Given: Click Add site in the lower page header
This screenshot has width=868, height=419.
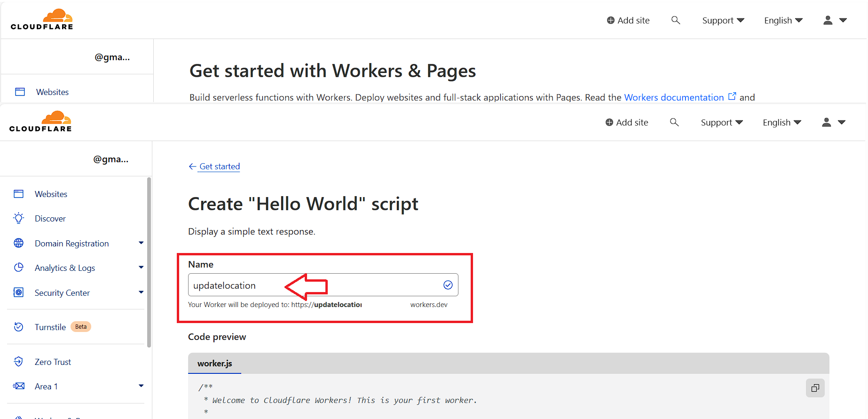Looking at the screenshot, I should pyautogui.click(x=627, y=122).
